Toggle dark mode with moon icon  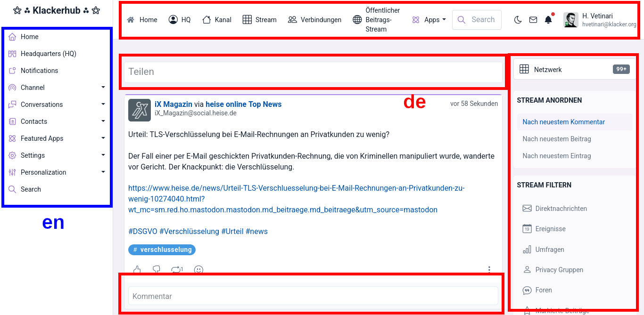518,20
